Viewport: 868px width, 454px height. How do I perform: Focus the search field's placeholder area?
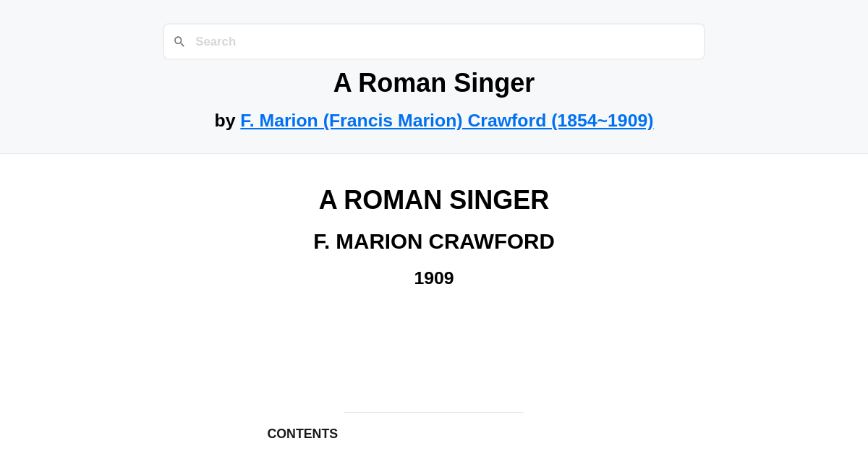coord(215,41)
